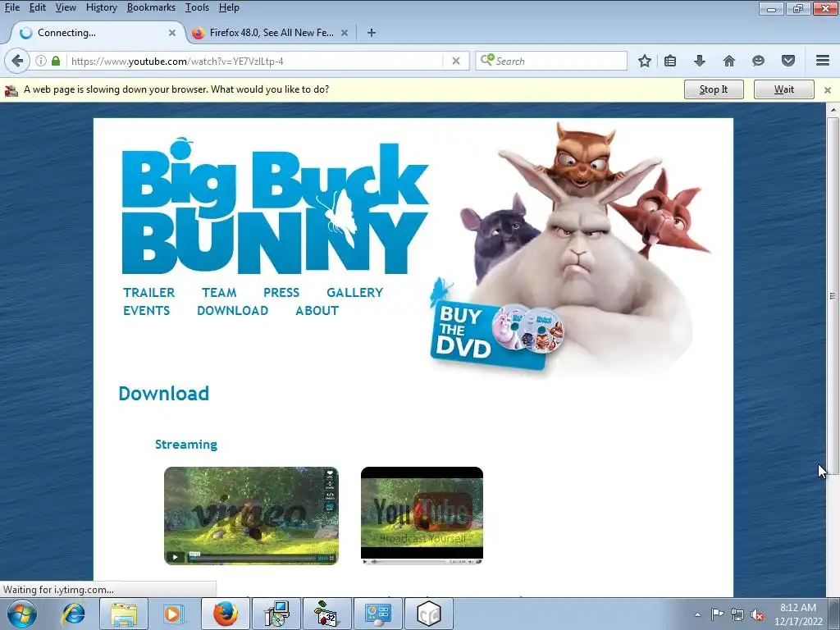Click the scrollbar up arrow
840x630 pixels.
[x=833, y=110]
